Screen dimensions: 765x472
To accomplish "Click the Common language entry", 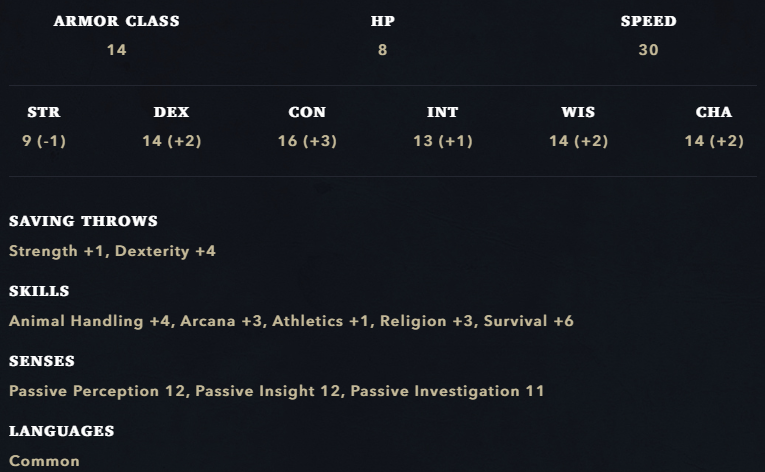I will coord(44,461).
